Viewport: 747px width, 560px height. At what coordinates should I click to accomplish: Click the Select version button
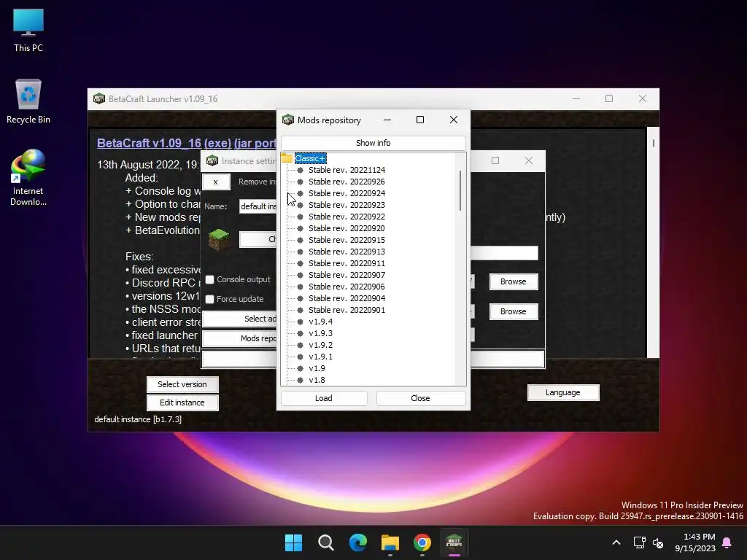[182, 384]
